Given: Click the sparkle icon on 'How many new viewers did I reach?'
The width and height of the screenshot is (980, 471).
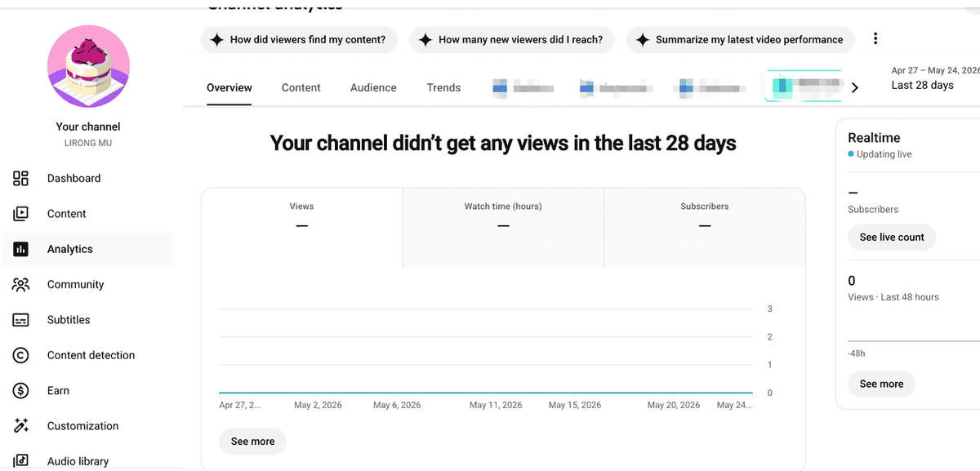Looking at the screenshot, I should click(425, 39).
